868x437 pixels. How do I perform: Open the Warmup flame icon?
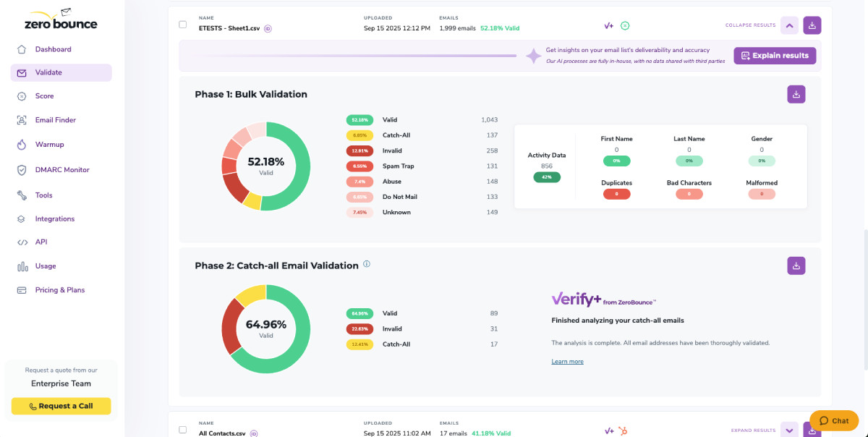pyautogui.click(x=21, y=144)
